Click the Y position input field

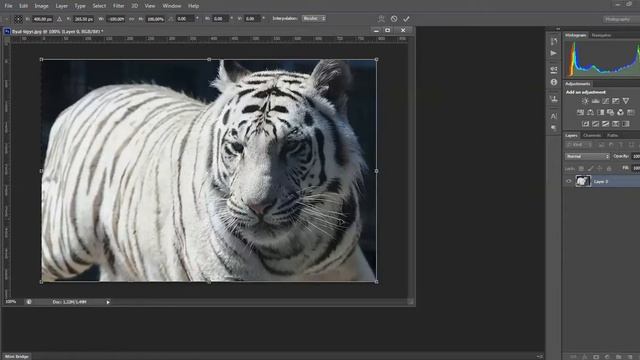83,19
